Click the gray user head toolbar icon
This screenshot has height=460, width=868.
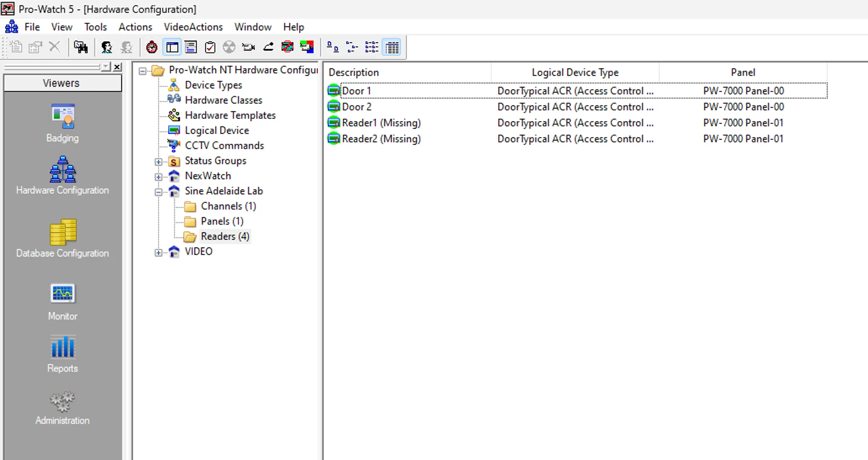[126, 47]
